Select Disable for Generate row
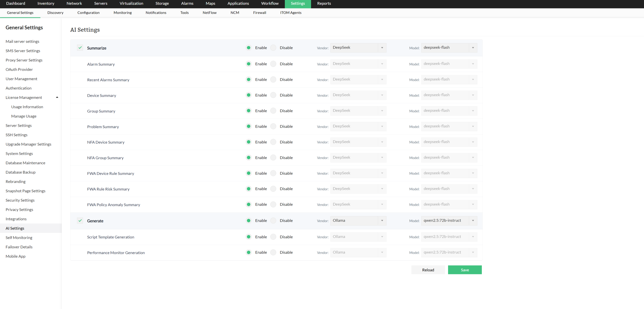The width and height of the screenshot is (644, 309). [x=274, y=220]
